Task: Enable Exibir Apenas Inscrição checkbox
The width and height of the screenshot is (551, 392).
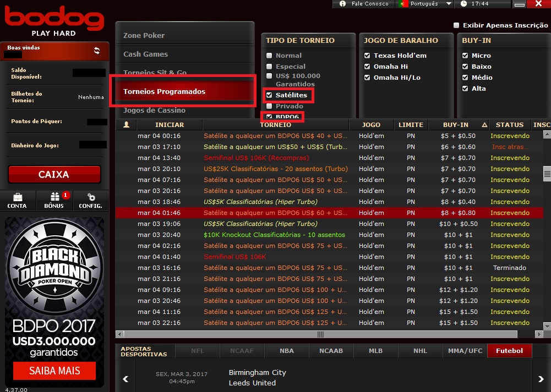Action: [456, 25]
